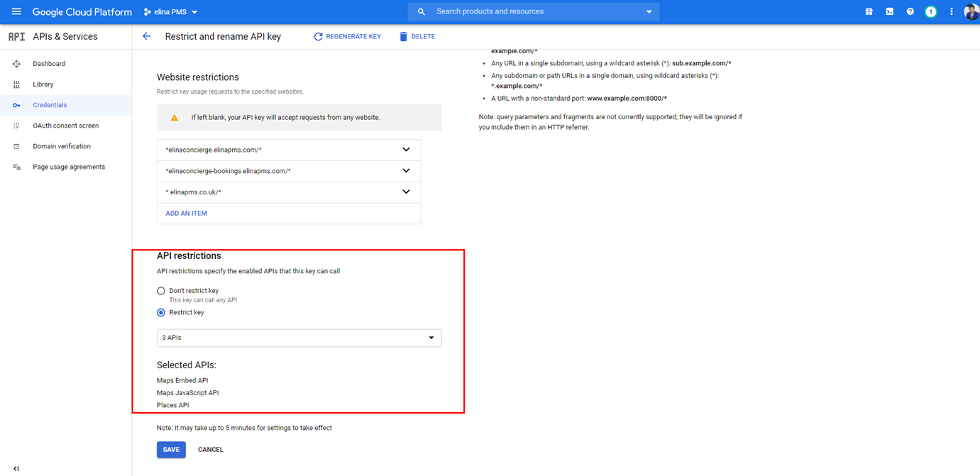The image size is (980, 476).
Task: Click the API restrictions heading
Action: [189, 256]
